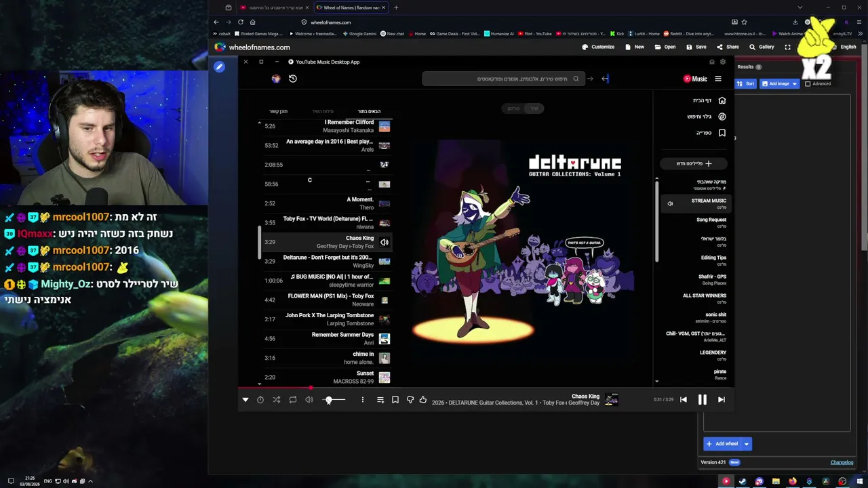Click the pencil edit button on wheelofnames
The height and width of the screenshot is (488, 868).
(219, 66)
